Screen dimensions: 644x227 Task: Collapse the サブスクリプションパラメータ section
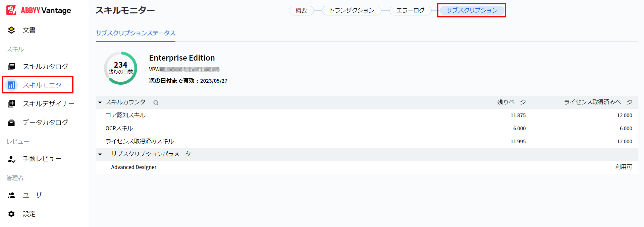click(x=100, y=154)
